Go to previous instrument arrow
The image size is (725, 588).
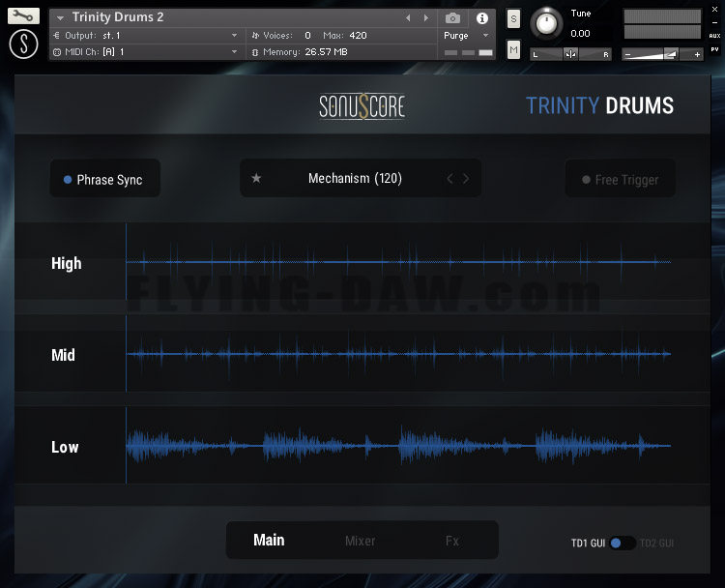(408, 18)
